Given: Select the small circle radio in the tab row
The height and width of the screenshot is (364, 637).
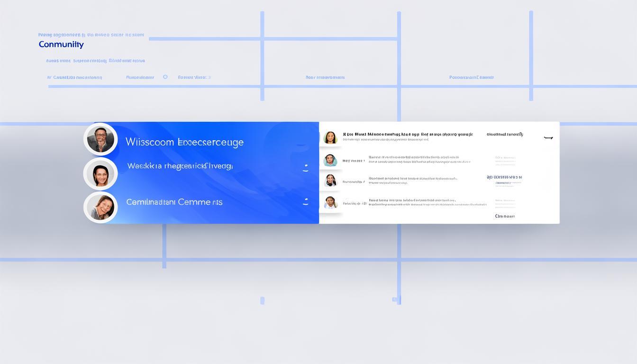Looking at the screenshot, I should click(165, 77).
